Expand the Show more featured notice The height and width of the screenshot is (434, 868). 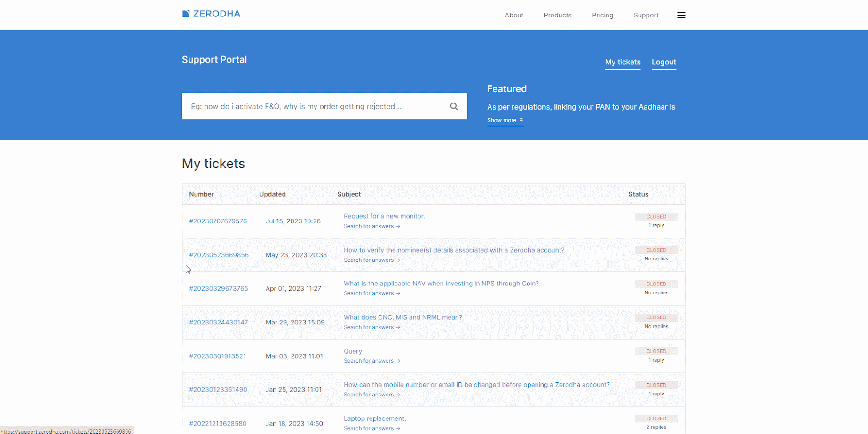coord(505,120)
